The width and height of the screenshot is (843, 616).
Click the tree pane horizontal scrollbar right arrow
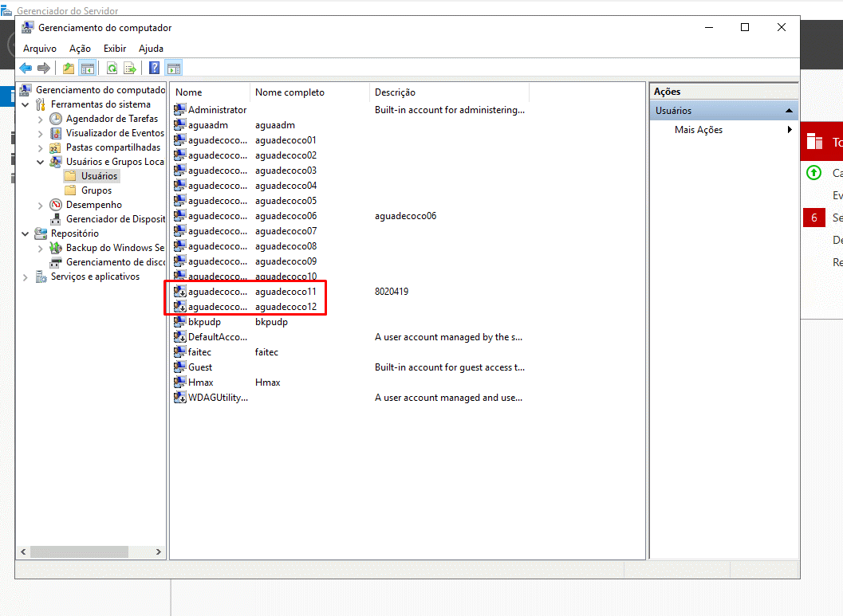pos(159,551)
